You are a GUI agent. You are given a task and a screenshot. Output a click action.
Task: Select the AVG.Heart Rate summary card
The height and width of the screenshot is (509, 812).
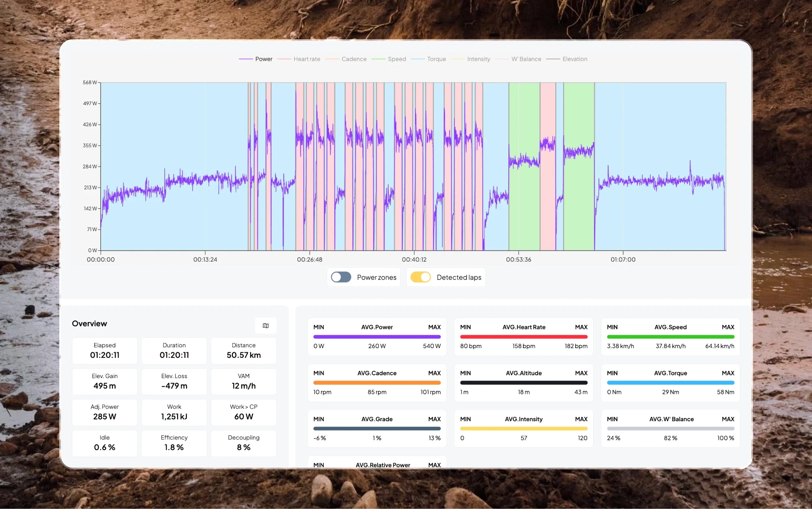coord(523,337)
